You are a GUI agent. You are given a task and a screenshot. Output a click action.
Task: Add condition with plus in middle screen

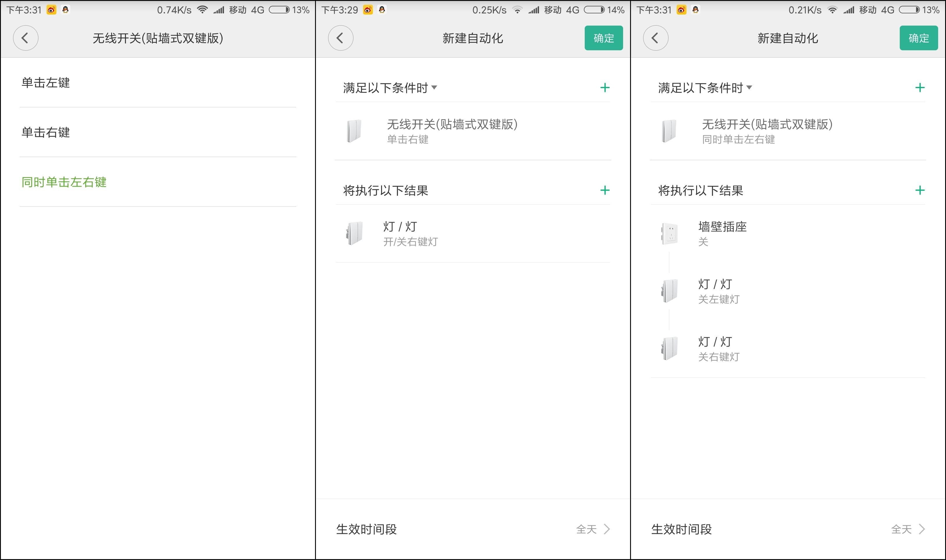[x=605, y=88]
